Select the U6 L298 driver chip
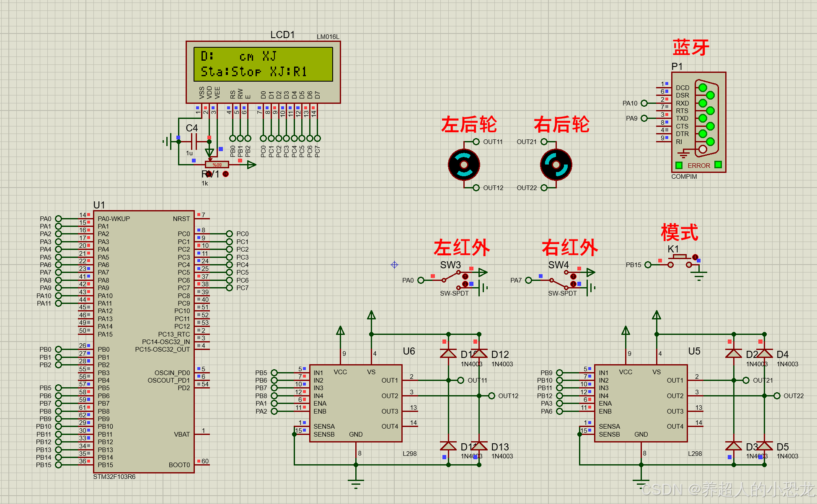The width and height of the screenshot is (817, 504). (x=356, y=403)
